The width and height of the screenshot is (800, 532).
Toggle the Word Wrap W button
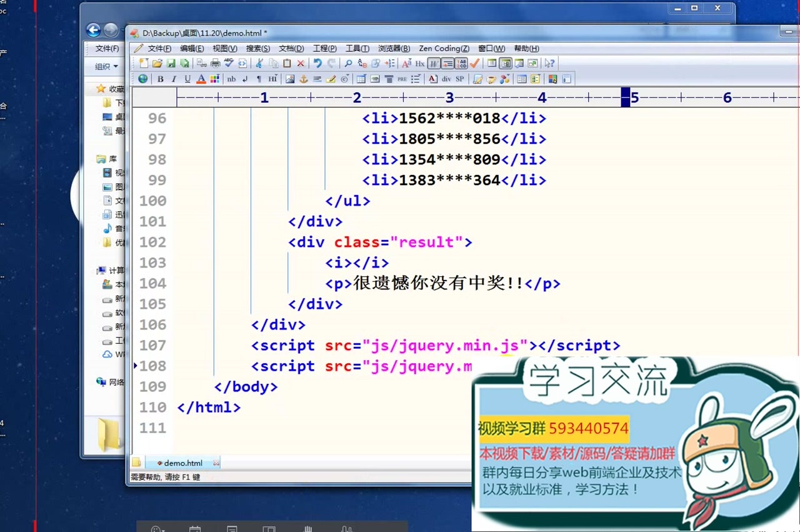434,63
